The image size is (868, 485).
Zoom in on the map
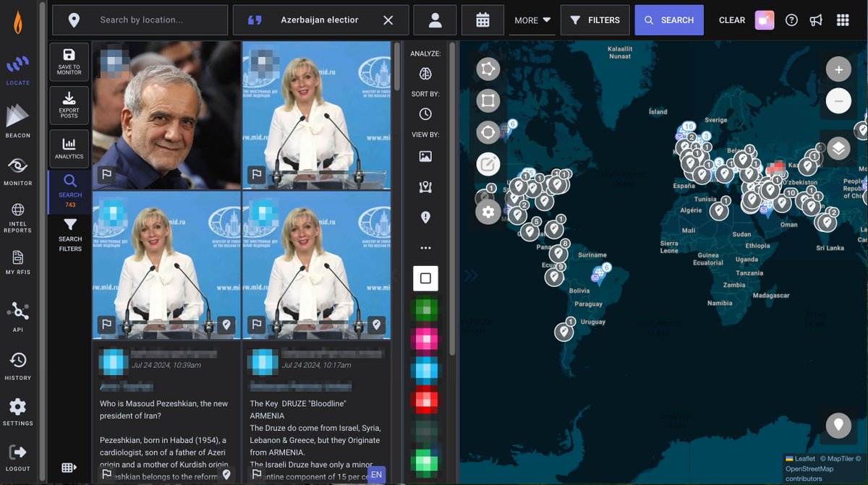[x=838, y=70]
